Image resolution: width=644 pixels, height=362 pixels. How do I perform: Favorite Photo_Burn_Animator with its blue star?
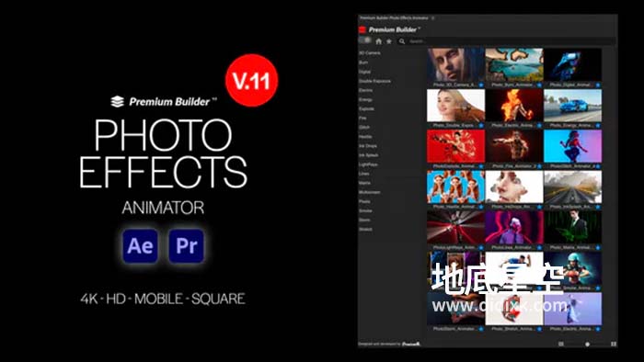coord(539,85)
